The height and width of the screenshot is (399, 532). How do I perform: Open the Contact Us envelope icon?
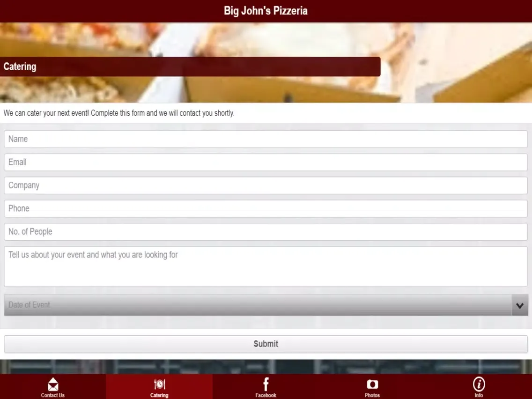pyautogui.click(x=53, y=384)
